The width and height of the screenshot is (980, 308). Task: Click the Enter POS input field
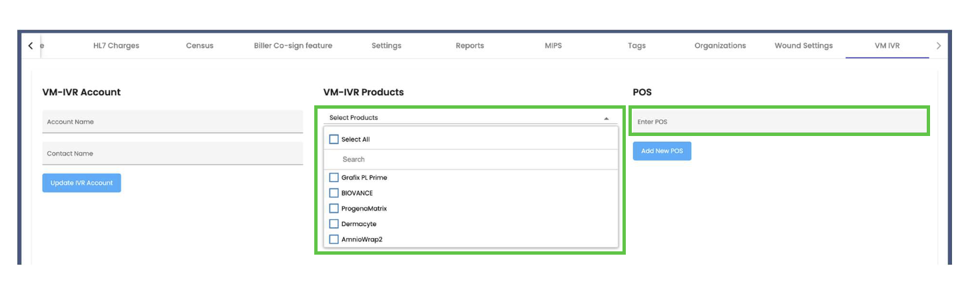[x=779, y=121]
